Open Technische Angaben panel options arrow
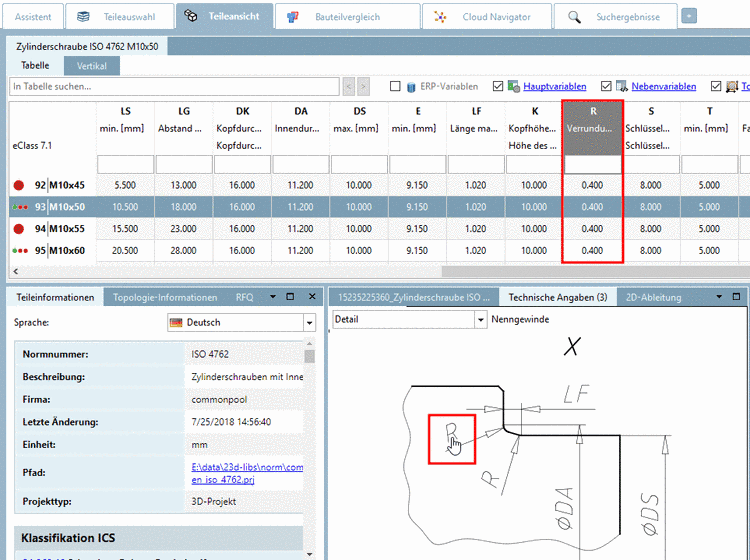Image resolution: width=750 pixels, height=560 pixels. pyautogui.click(x=719, y=296)
